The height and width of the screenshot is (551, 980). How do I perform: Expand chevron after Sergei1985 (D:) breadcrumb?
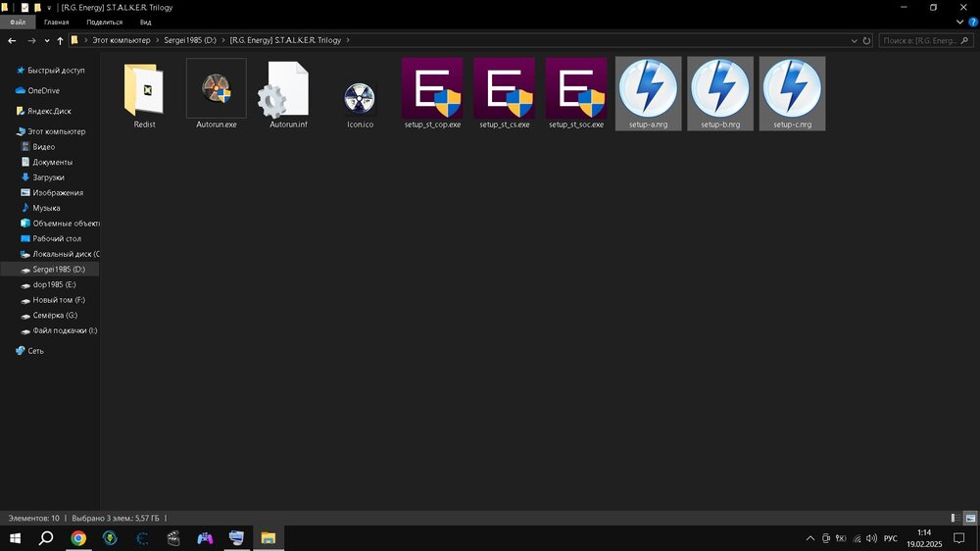tap(223, 40)
